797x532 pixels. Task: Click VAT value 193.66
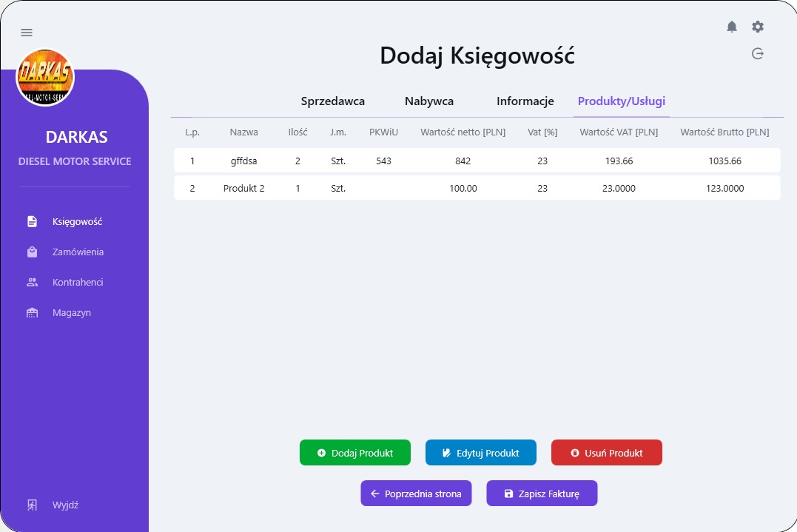(x=619, y=161)
